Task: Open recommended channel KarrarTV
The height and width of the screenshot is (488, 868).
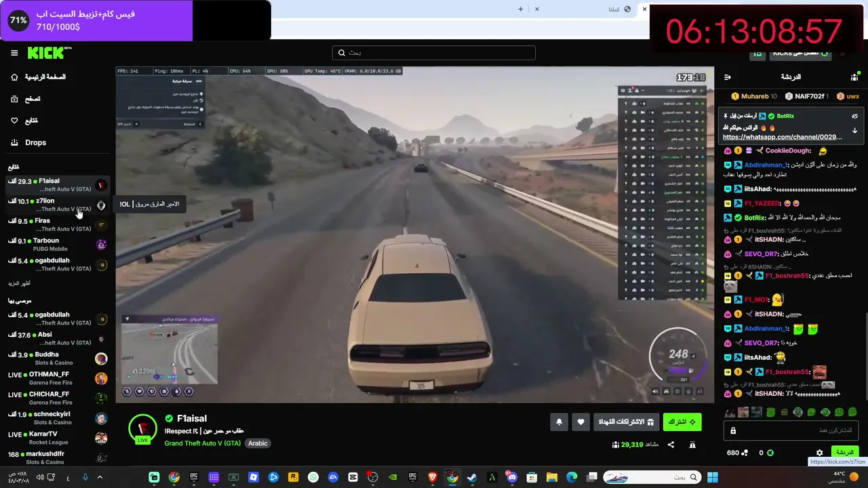Action: pos(57,438)
